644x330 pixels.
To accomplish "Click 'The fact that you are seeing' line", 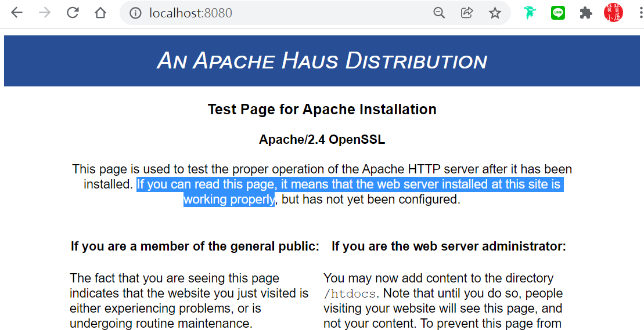I will coord(175,278).
